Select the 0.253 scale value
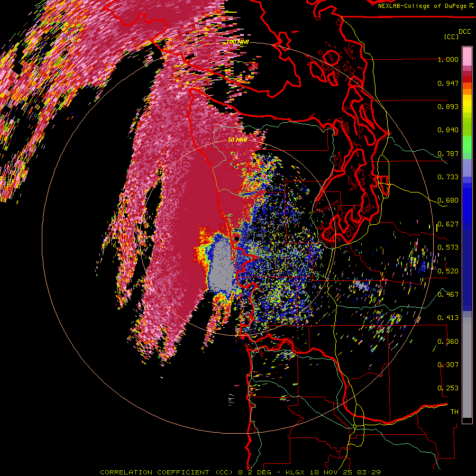 pos(448,388)
